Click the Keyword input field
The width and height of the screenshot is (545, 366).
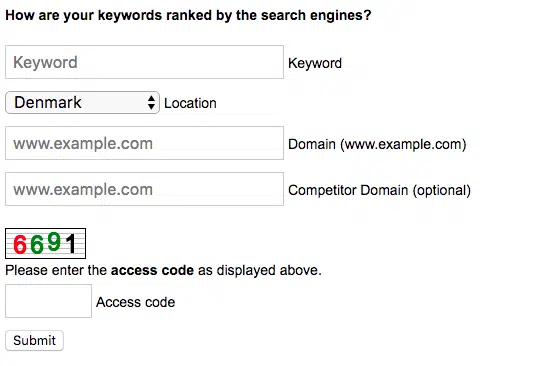point(144,62)
